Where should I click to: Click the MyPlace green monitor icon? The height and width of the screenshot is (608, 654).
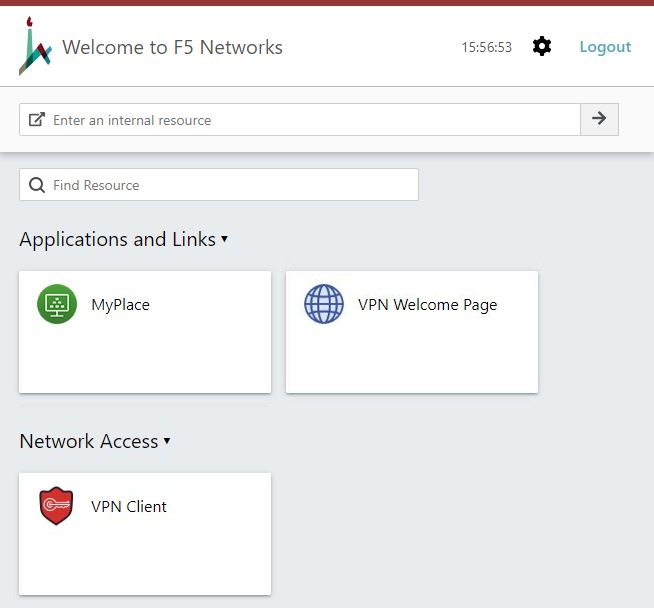tap(57, 304)
